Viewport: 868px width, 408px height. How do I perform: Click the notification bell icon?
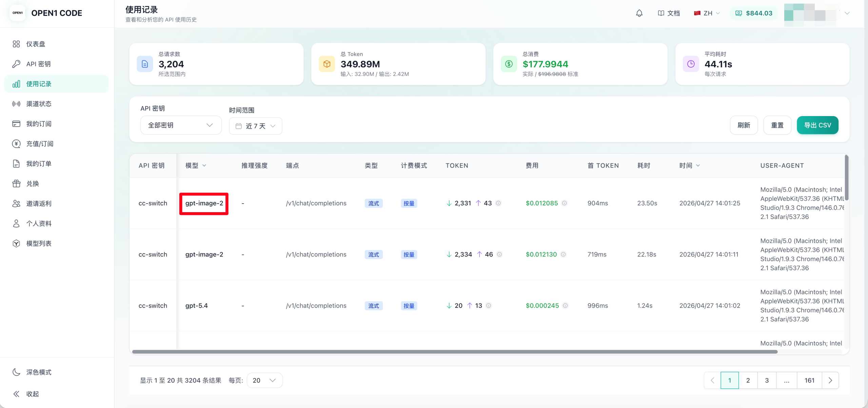(x=639, y=13)
